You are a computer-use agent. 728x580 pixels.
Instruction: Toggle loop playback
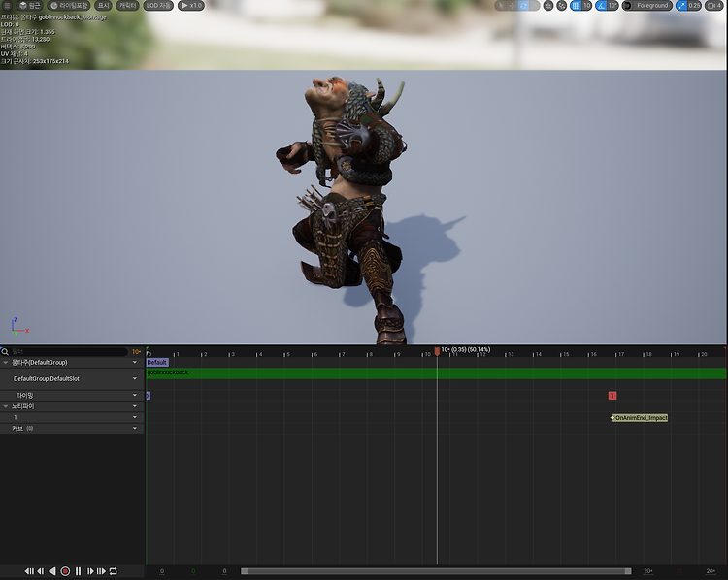tap(114, 571)
